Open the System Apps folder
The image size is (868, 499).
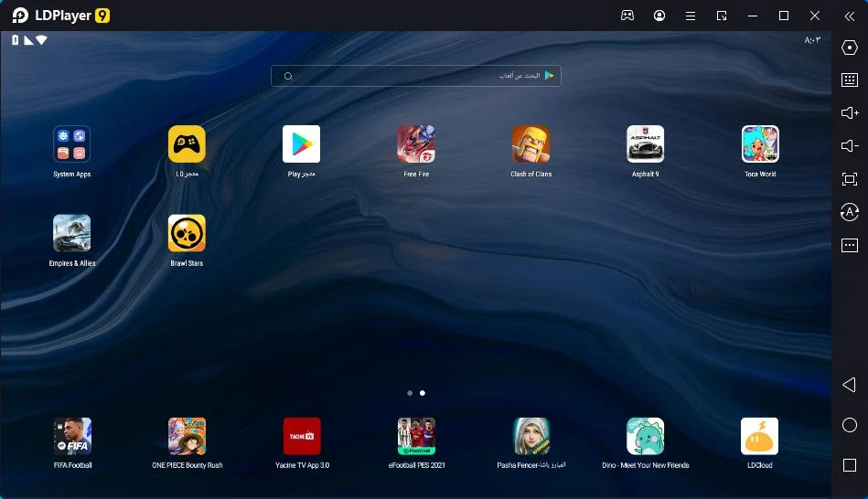point(72,144)
